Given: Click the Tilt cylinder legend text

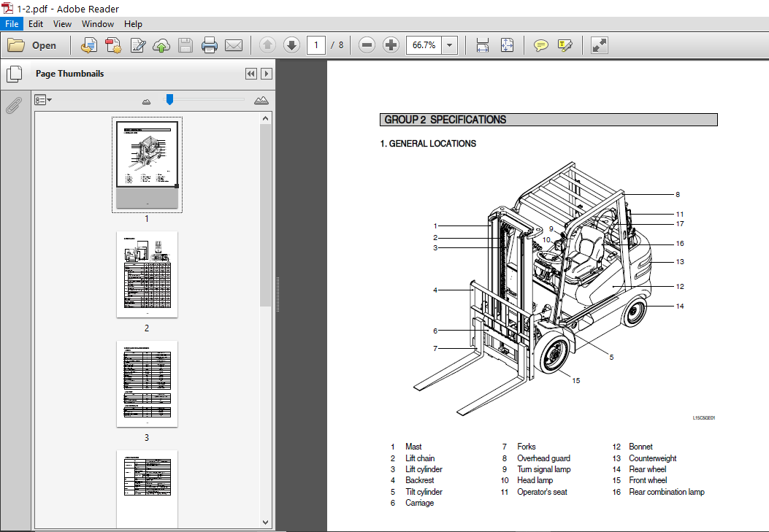Looking at the screenshot, I should point(424,492).
